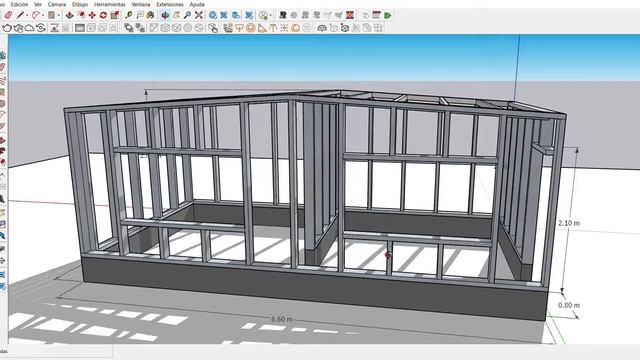This screenshot has height=360, width=640.
Task: Activate the Pan hand tool
Action: (x=176, y=16)
